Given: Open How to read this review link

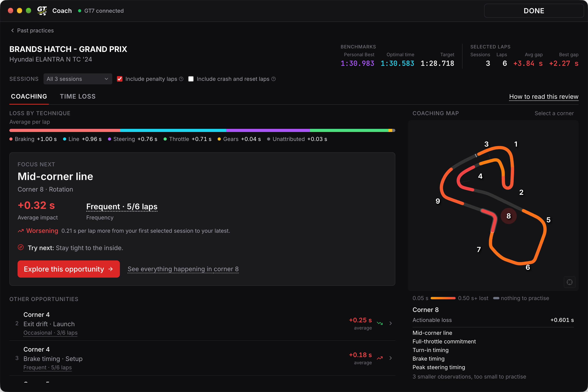Looking at the screenshot, I should (x=544, y=97).
